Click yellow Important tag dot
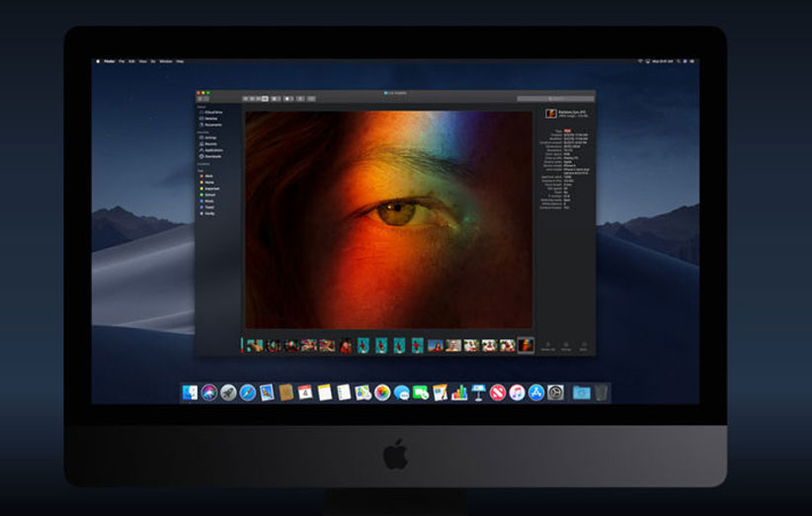Image resolution: width=812 pixels, height=516 pixels. (x=202, y=189)
